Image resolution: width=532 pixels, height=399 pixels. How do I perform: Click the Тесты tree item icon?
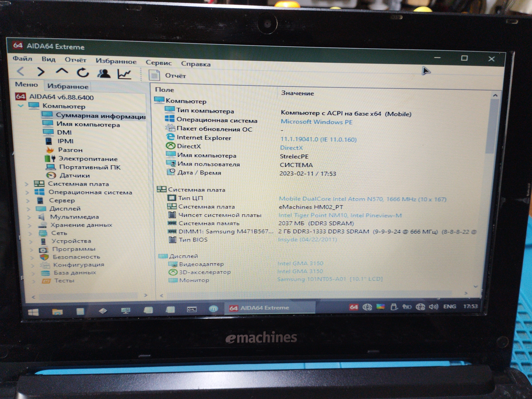pos(46,281)
